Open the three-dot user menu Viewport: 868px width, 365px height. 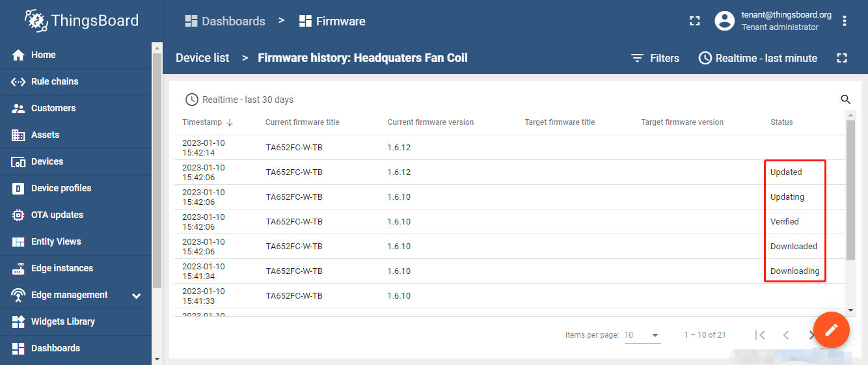[x=845, y=21]
